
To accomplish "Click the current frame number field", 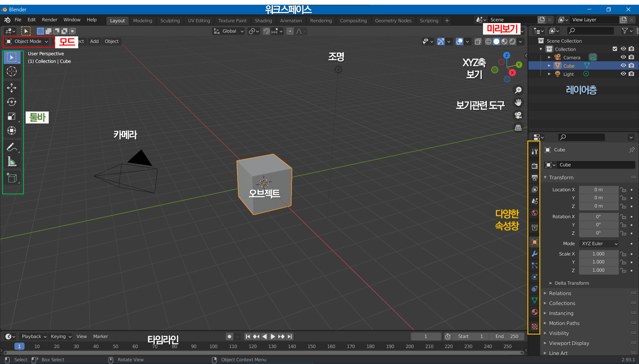I will coord(426,337).
